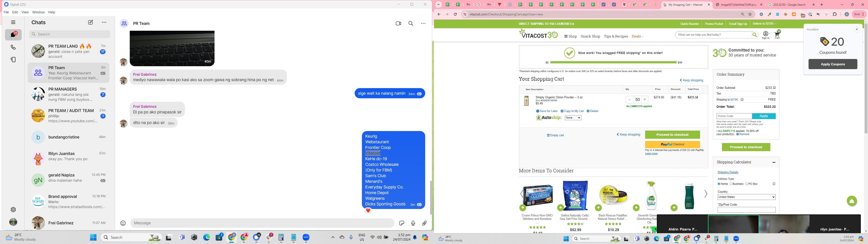Add Crown Prince Sardines with green plus

coord(523,208)
